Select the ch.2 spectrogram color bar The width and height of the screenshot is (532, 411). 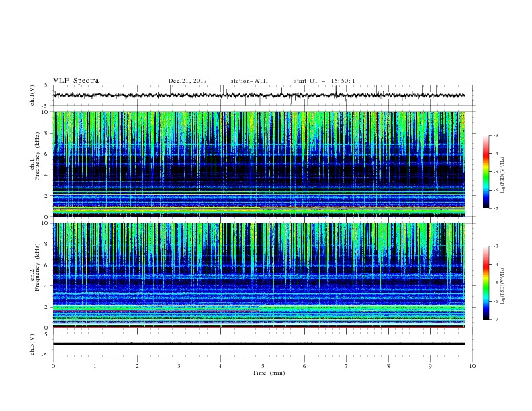click(486, 283)
